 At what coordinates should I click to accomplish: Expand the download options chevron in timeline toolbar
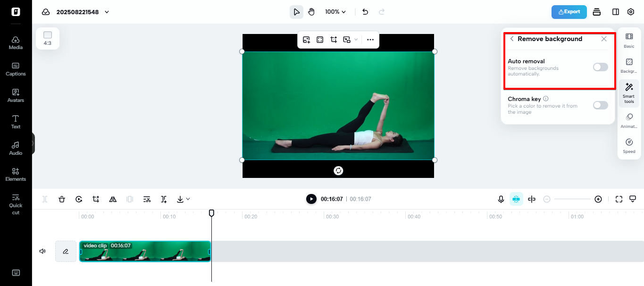click(x=188, y=199)
